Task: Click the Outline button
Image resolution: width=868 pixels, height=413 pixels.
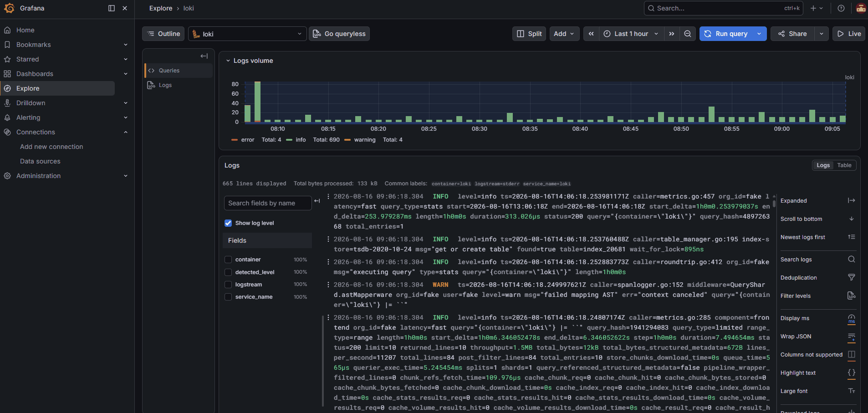Action: [x=163, y=34]
